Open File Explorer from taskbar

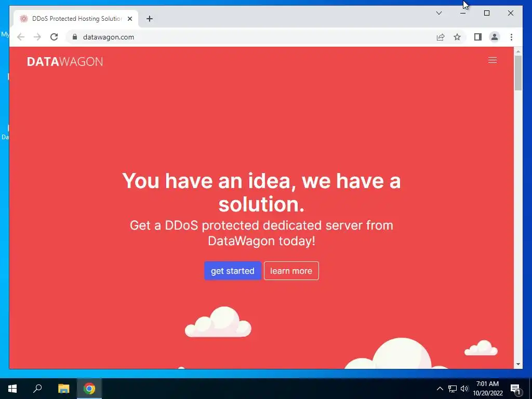(x=63, y=389)
